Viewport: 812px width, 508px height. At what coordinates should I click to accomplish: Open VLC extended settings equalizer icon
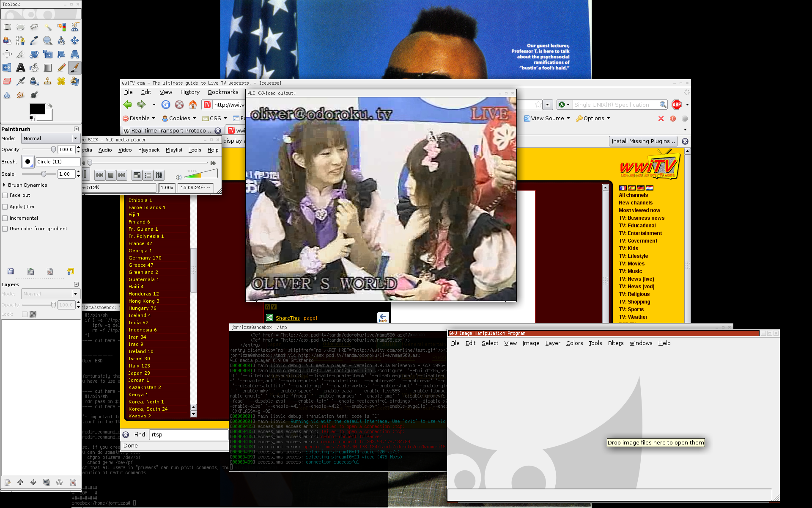coord(159,175)
